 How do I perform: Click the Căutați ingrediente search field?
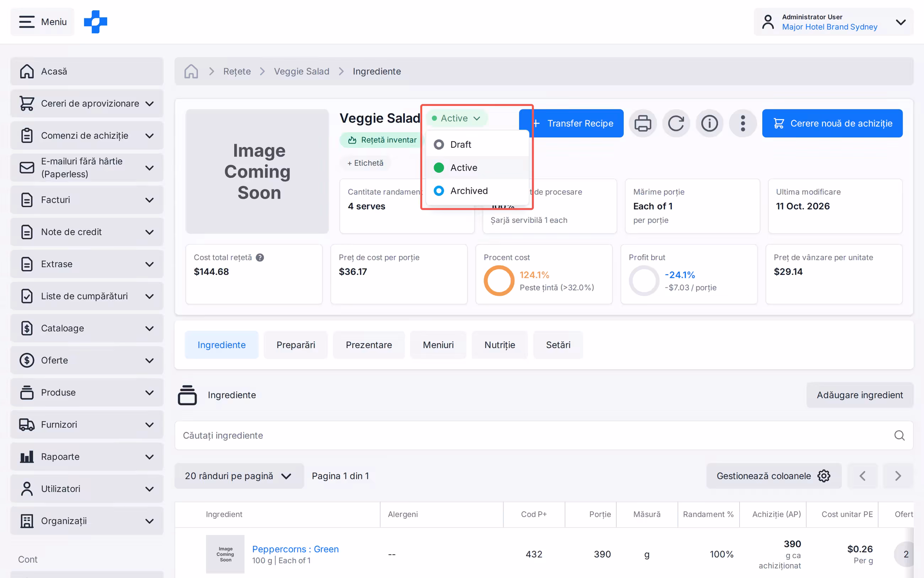544,435
